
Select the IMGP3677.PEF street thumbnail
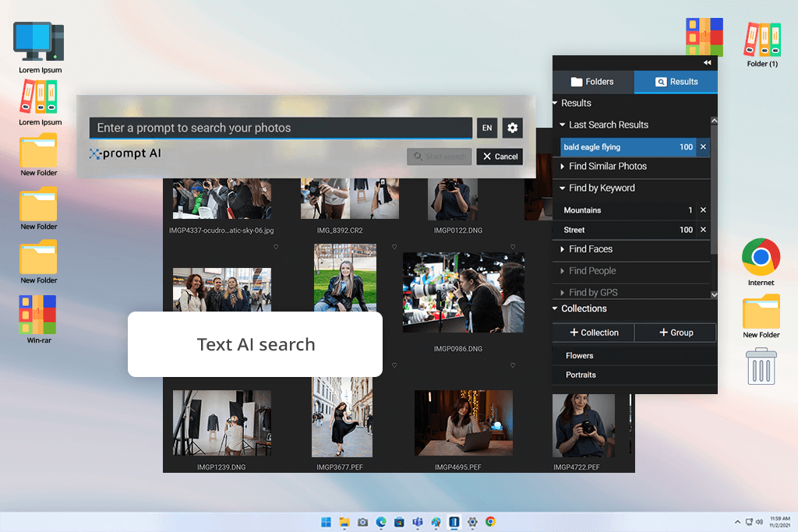tap(342, 417)
